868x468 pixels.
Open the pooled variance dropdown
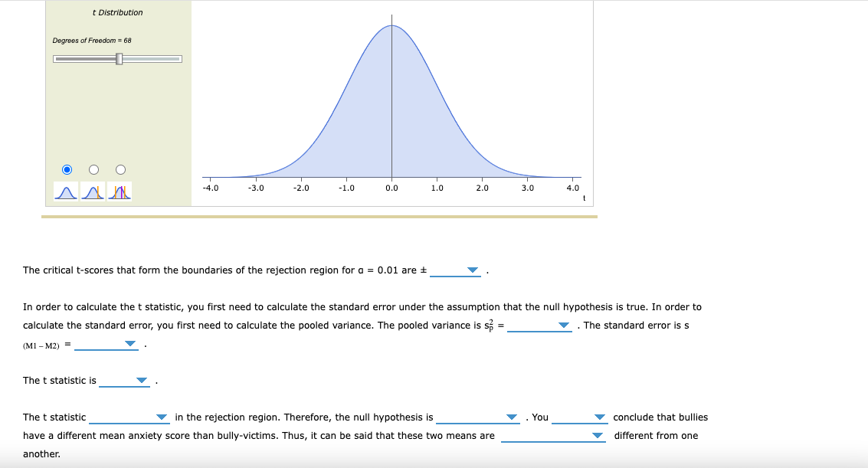(x=563, y=326)
